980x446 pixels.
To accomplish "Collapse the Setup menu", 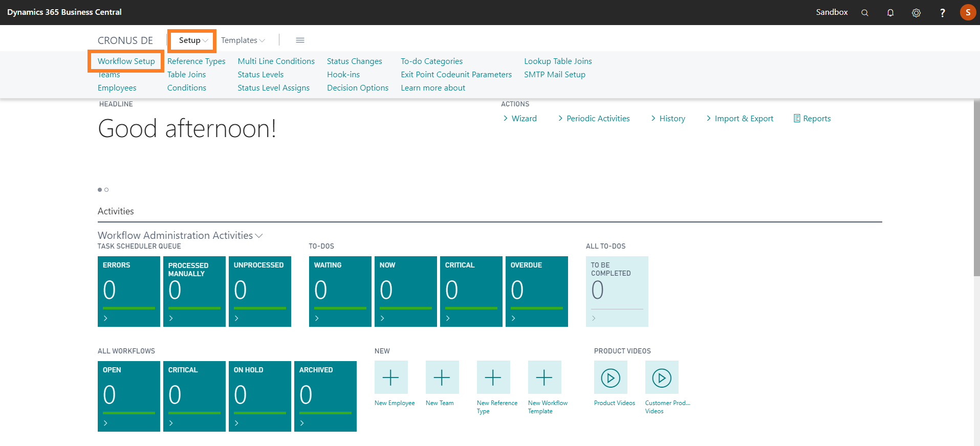I will (x=193, y=40).
